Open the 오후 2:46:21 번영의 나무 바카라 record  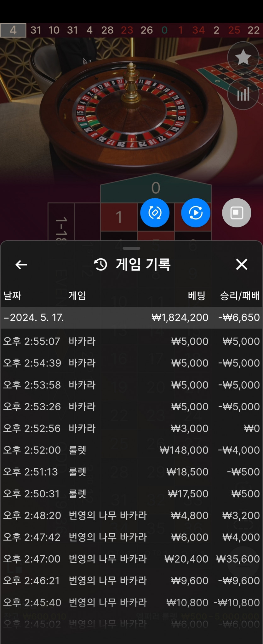click(x=131, y=581)
